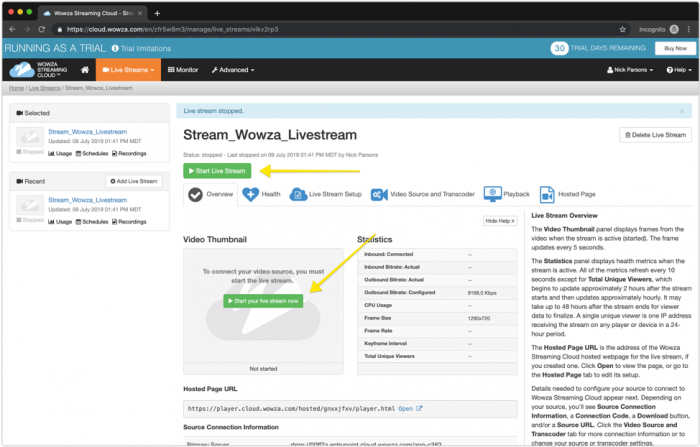Click the Wowza Streaming Cloud logo
Image resolution: width=700 pixels, height=447 pixels.
(x=33, y=70)
